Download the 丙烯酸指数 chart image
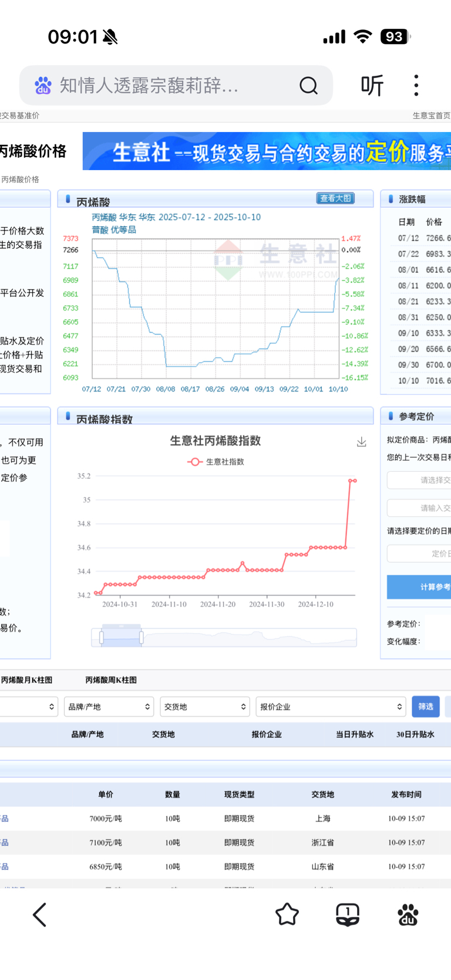Viewport: 451px width, 980px height. point(362,442)
